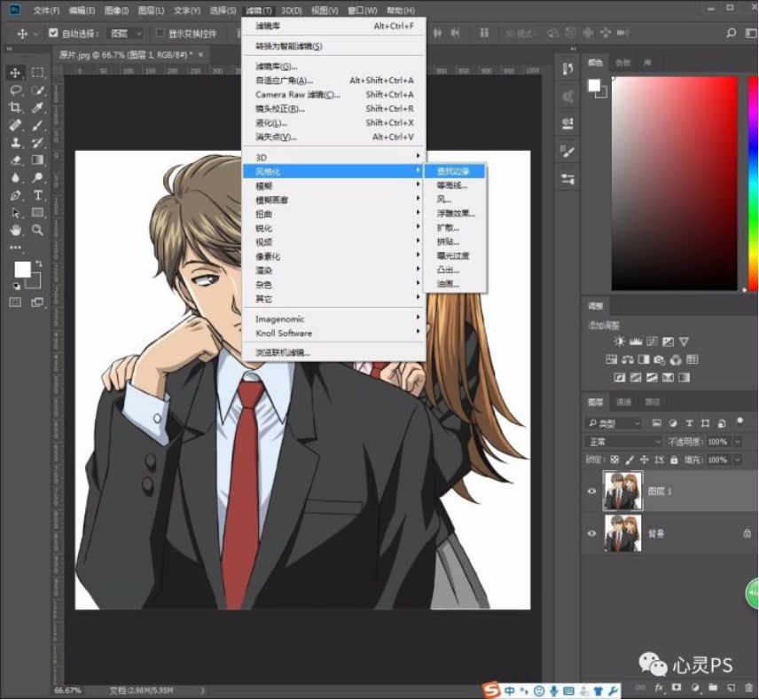
Task: Activate the Zoom magnifier tool
Action: pyautogui.click(x=38, y=230)
